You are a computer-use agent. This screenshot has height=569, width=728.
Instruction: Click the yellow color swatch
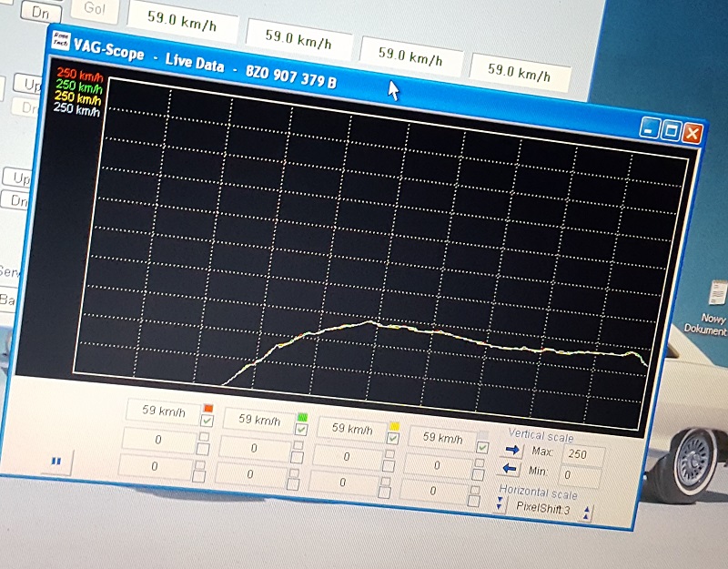394,425
